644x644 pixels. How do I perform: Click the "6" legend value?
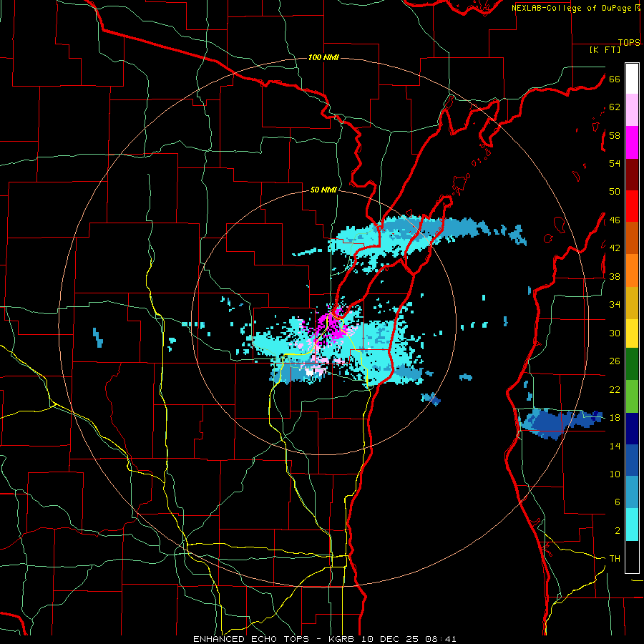pyautogui.click(x=618, y=502)
